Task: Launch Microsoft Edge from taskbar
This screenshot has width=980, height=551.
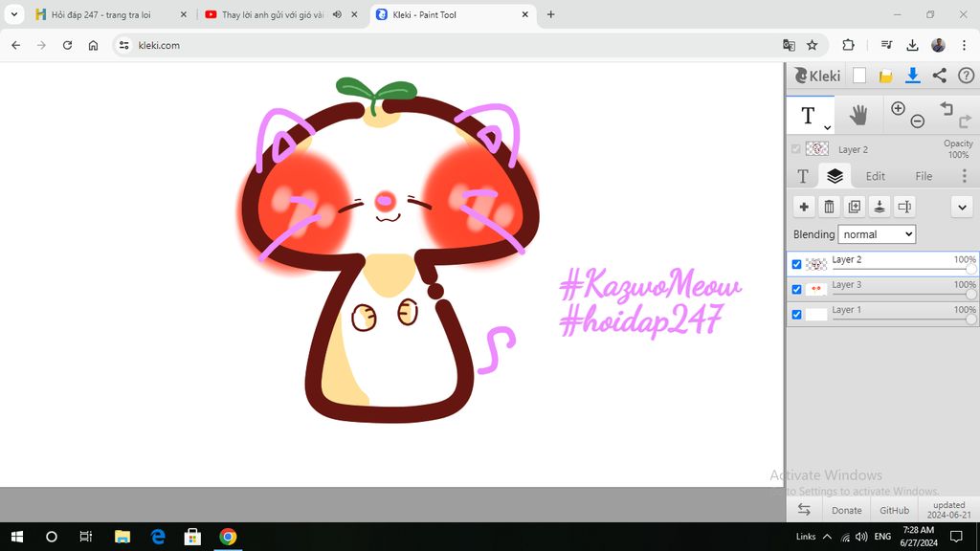Action: [x=158, y=536]
